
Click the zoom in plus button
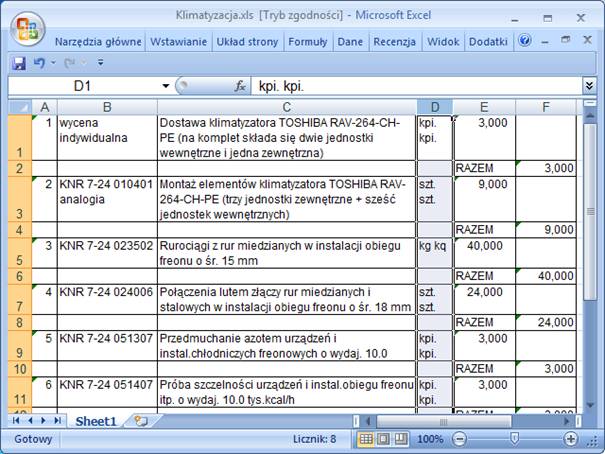(570, 439)
